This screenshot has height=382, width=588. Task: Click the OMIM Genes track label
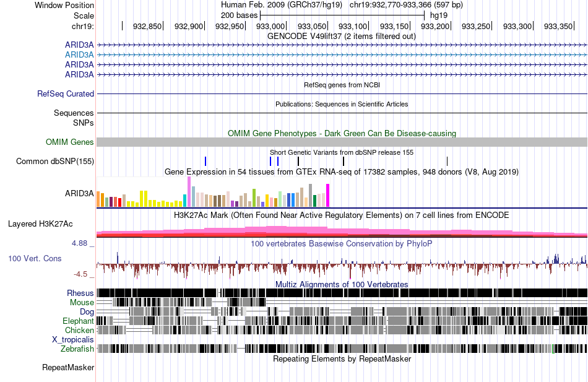point(70,142)
